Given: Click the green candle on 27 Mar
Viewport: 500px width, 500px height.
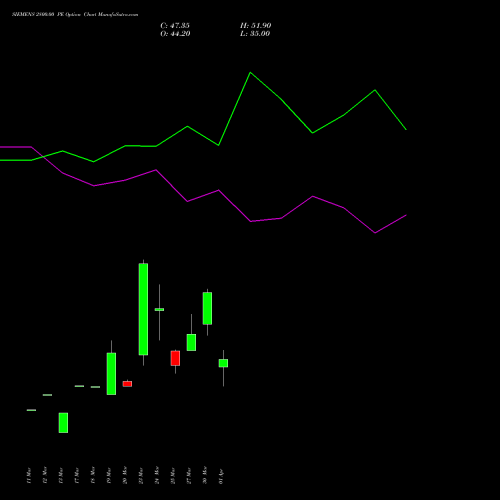Looking at the screenshot, I should coord(191,342).
